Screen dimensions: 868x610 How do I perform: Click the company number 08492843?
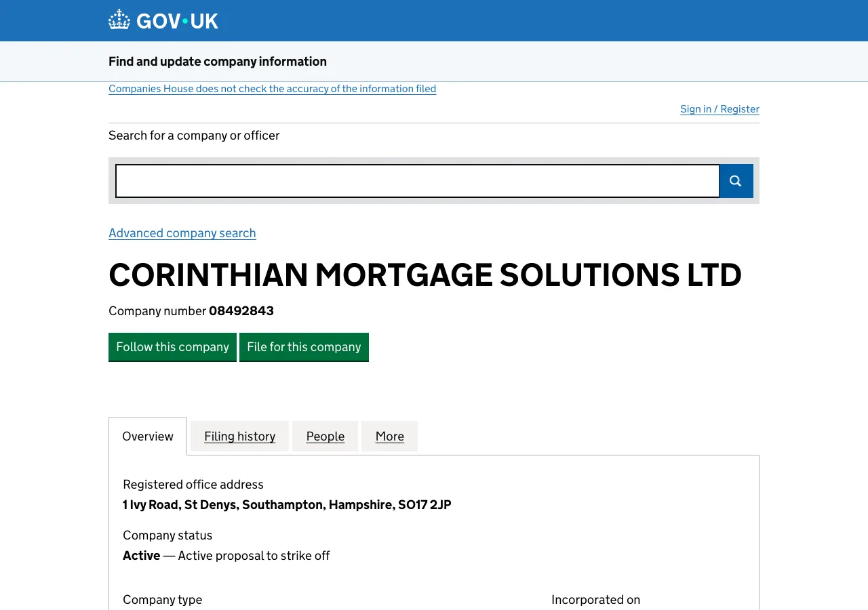[241, 310]
